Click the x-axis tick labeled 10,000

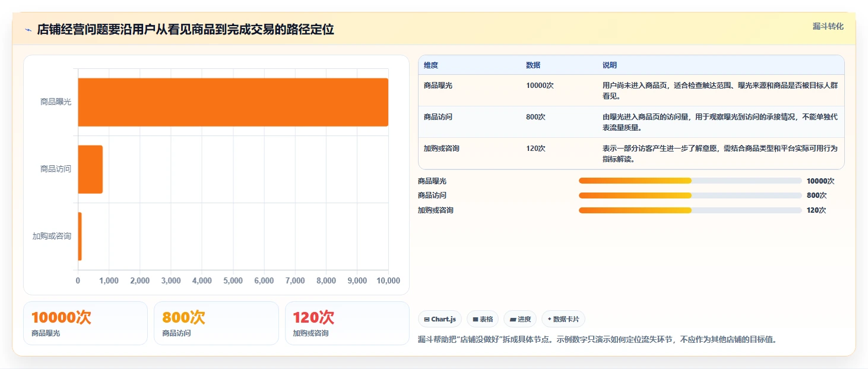pos(388,281)
